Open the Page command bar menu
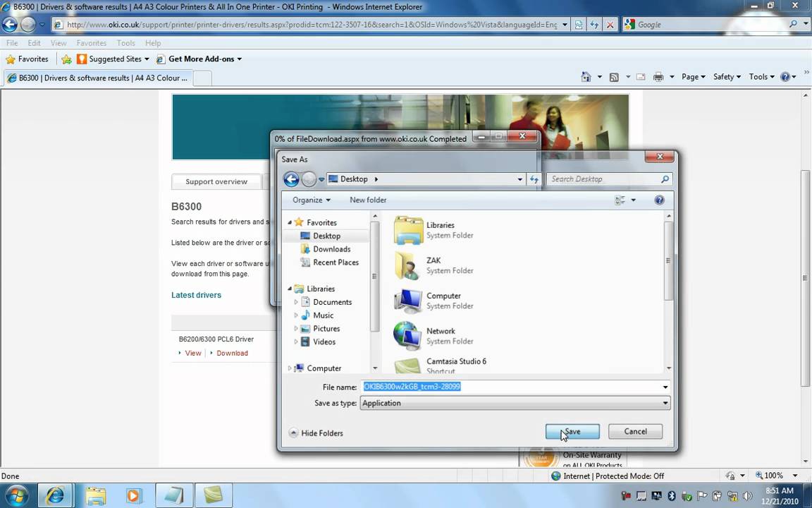 point(693,77)
